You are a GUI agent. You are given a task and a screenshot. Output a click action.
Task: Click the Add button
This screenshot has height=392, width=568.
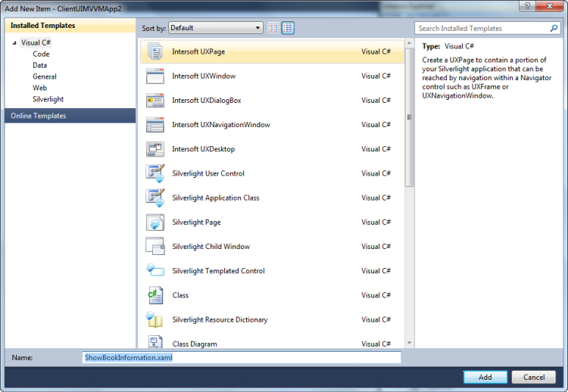(485, 377)
